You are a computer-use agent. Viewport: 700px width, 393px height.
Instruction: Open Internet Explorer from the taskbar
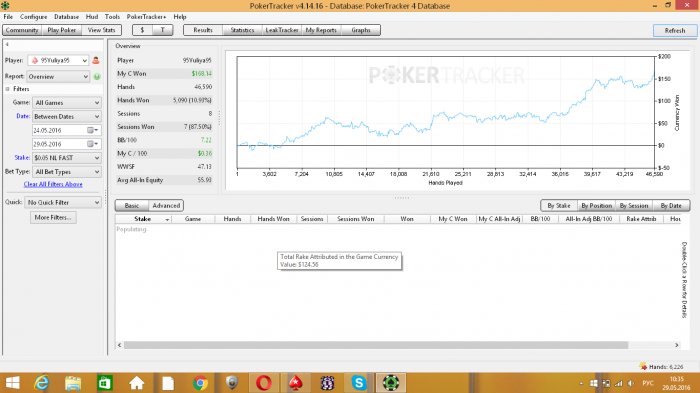[42, 383]
